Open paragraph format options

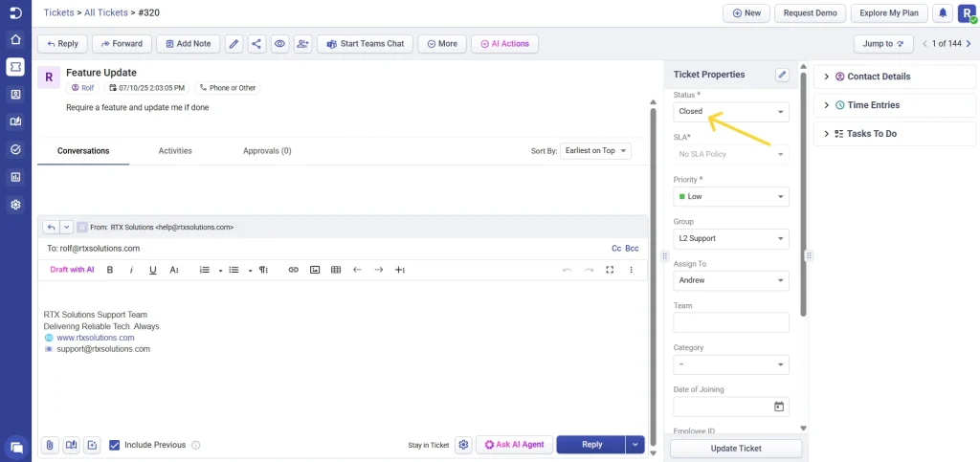point(264,270)
